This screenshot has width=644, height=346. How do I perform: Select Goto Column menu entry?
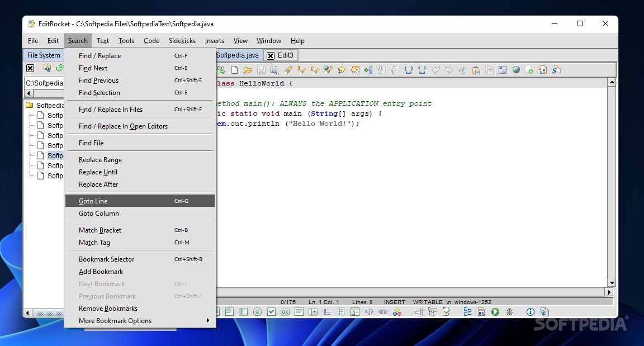(x=140, y=214)
